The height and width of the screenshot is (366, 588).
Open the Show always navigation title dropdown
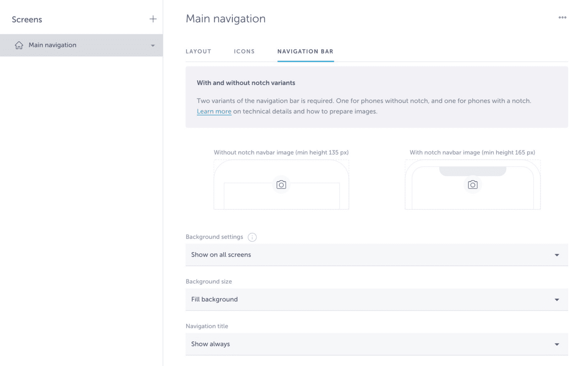click(376, 344)
